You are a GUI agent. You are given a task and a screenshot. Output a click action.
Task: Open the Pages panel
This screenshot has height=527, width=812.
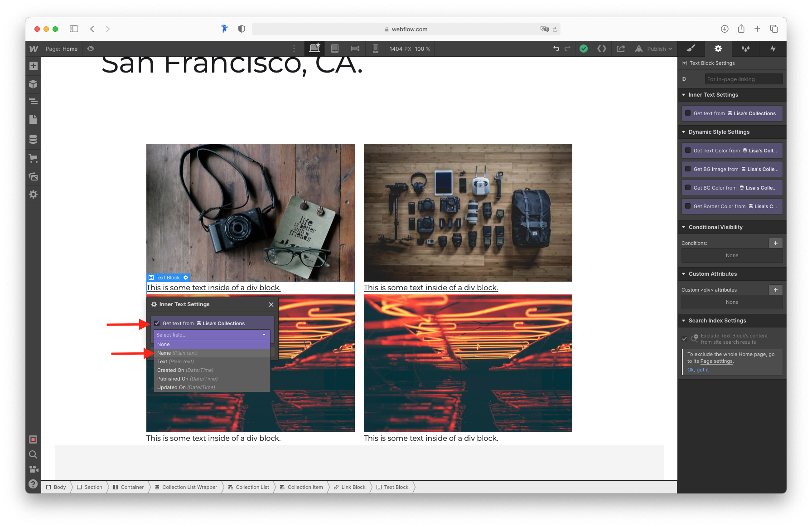[x=33, y=119]
